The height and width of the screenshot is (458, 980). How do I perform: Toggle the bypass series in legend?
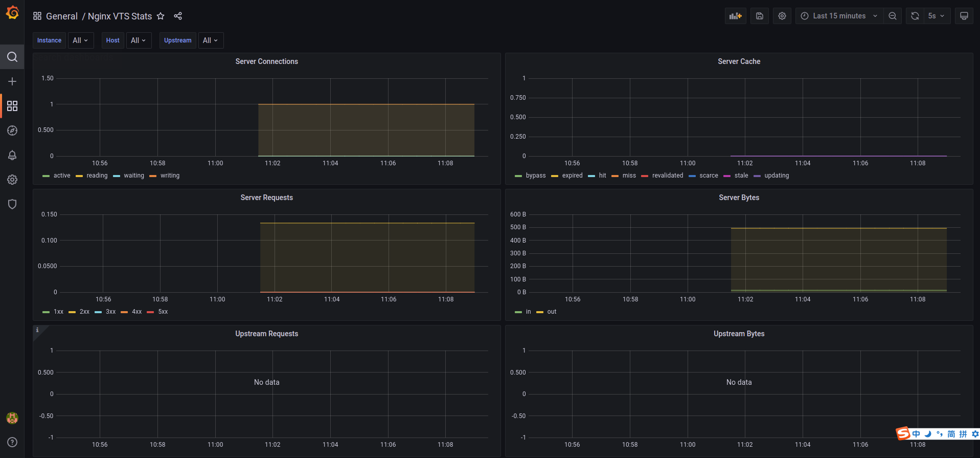[x=536, y=176]
